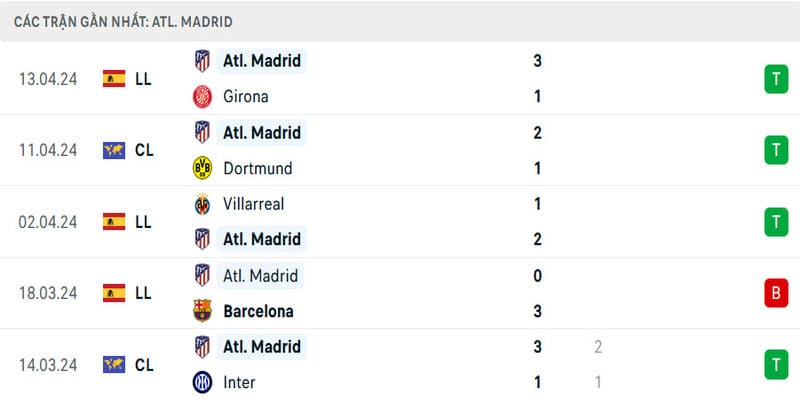The height and width of the screenshot is (400, 800).
Task: Click Inter's score in the 14.03.24 match
Action: coord(537,382)
